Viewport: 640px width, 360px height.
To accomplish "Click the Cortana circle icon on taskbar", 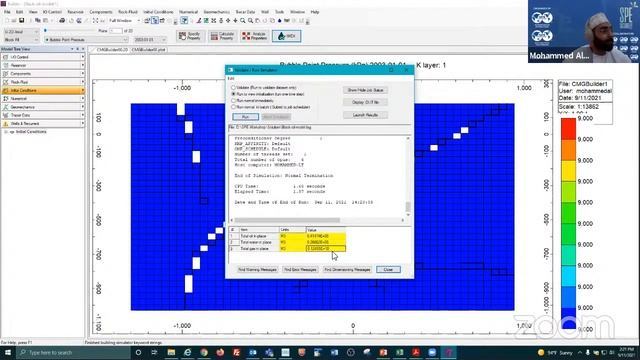I will 138,352.
